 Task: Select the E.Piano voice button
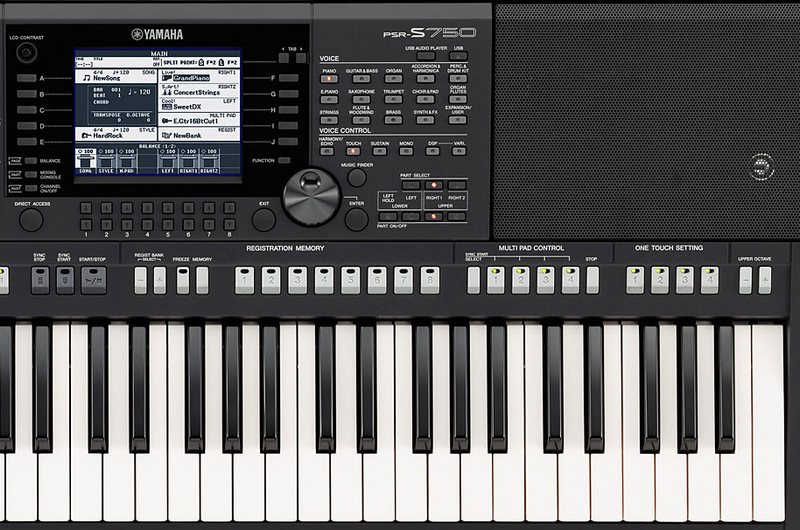point(329,99)
